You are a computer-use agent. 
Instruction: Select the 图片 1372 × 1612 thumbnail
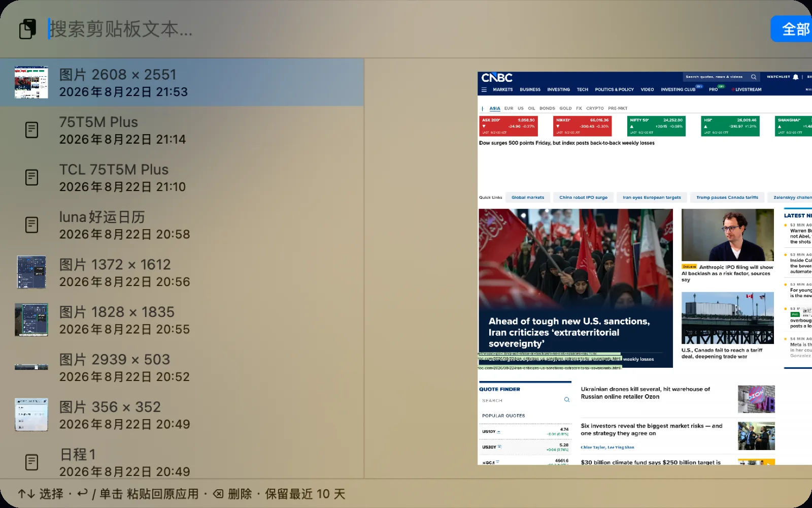(31, 272)
